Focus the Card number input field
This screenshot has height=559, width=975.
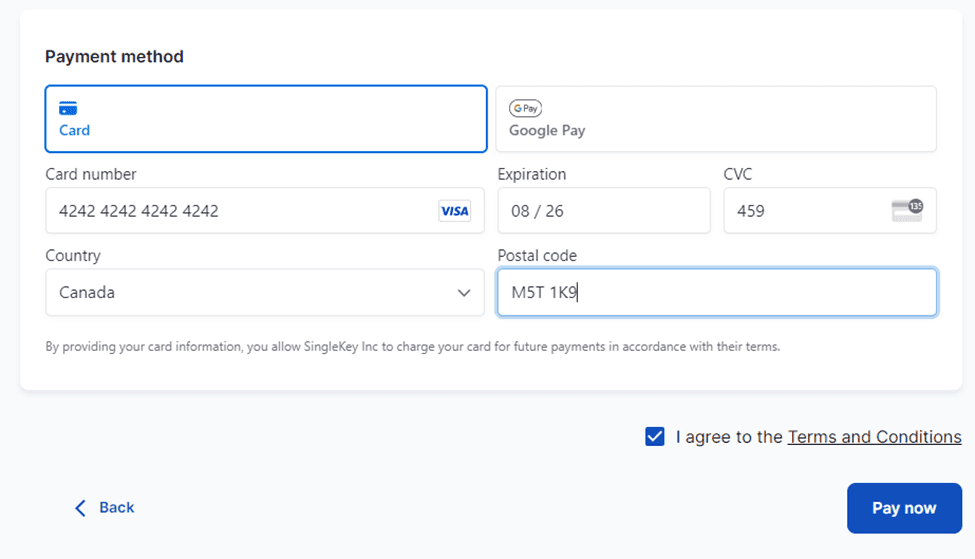[240, 211]
